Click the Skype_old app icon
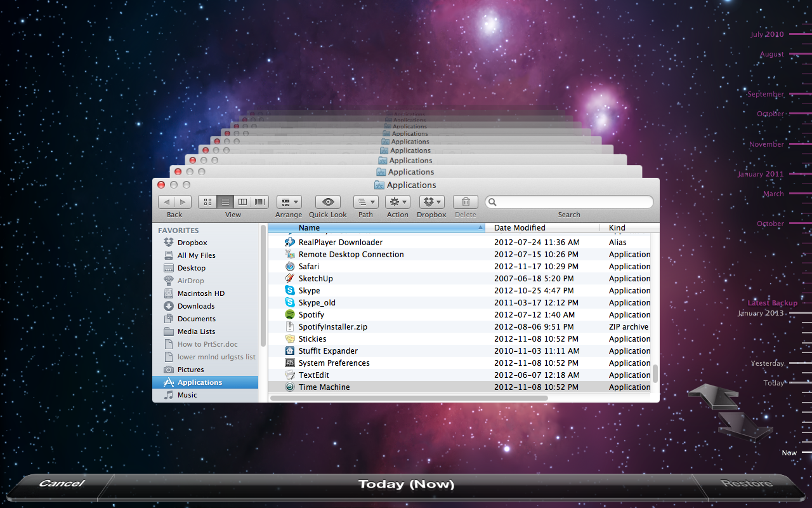 [x=290, y=302]
